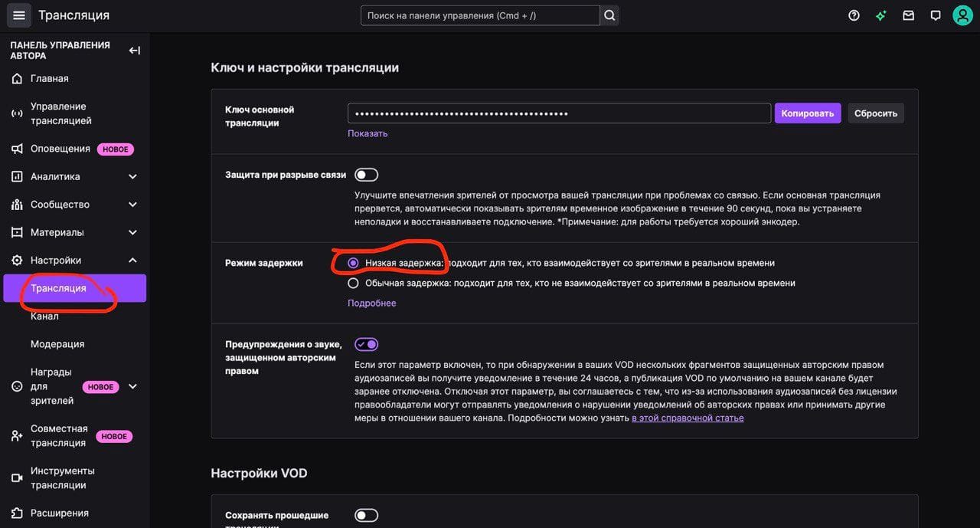Viewport: 980px width, 528px height.
Task: Expand the Аналитика sidebar section
Action: coord(132,176)
